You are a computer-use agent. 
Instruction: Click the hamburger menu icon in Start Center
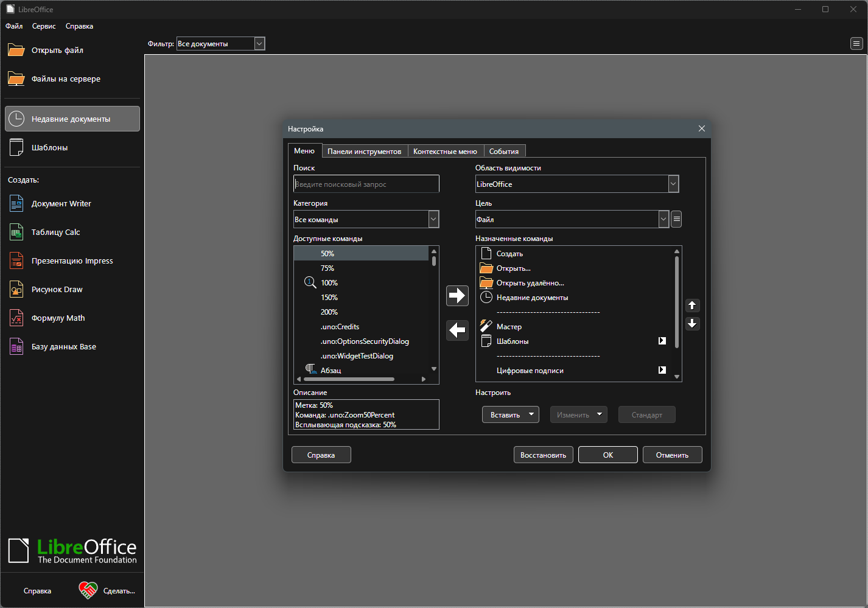coord(856,43)
